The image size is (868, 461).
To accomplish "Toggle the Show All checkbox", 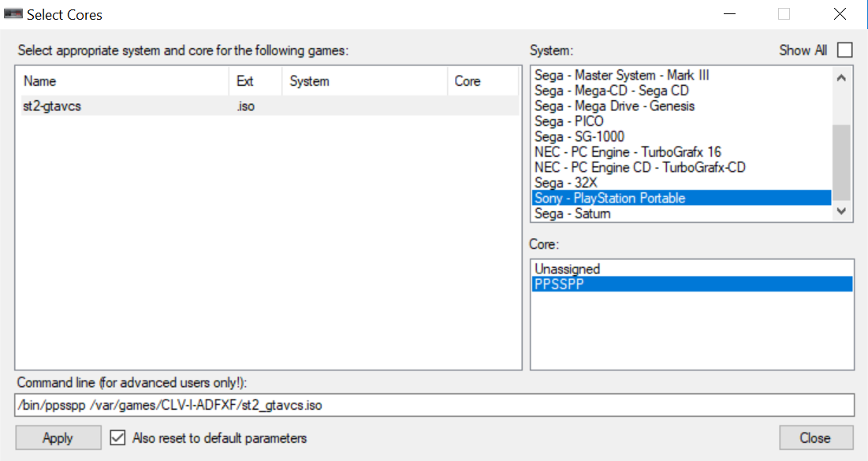I will coord(845,50).
